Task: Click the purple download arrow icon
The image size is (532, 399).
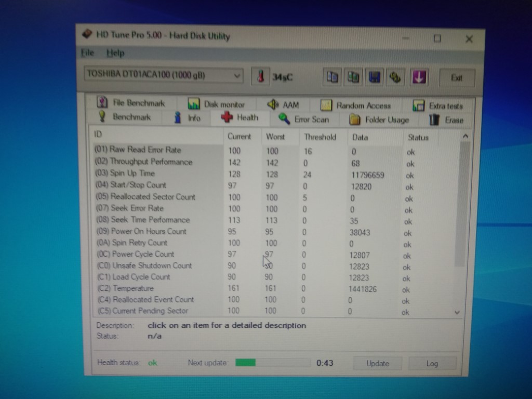Action: click(419, 78)
